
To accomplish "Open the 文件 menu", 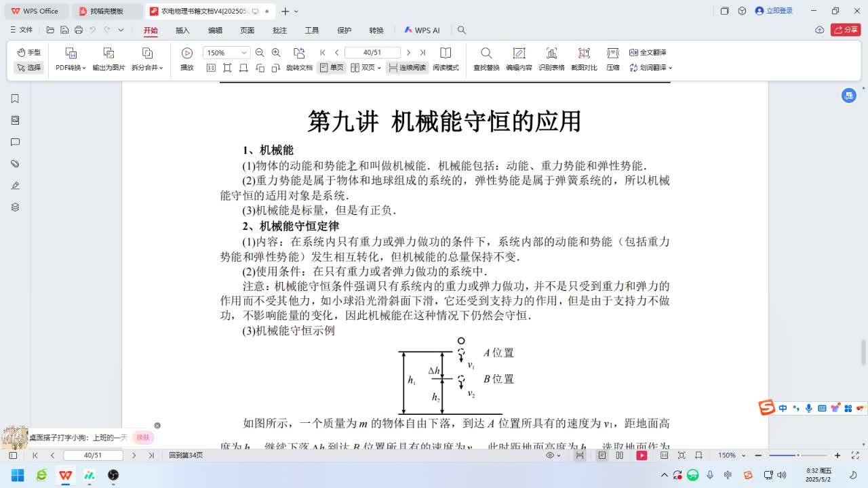I will (x=22, y=30).
